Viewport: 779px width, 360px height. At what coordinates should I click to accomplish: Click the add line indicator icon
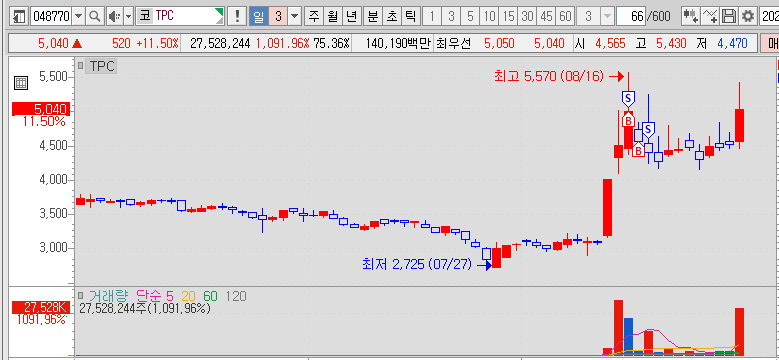coord(710,16)
